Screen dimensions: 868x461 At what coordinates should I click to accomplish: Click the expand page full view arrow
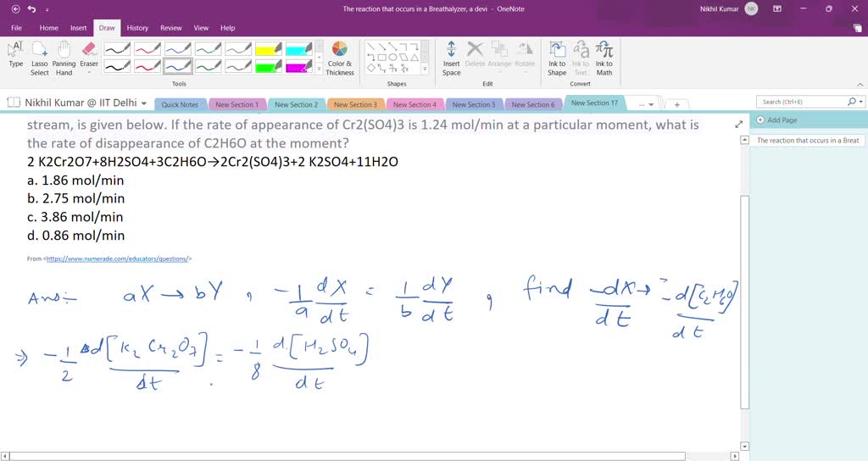pyautogui.click(x=738, y=125)
